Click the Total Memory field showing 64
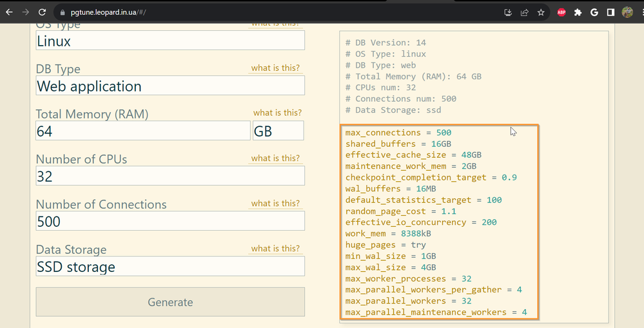The height and width of the screenshot is (328, 644). (142, 131)
